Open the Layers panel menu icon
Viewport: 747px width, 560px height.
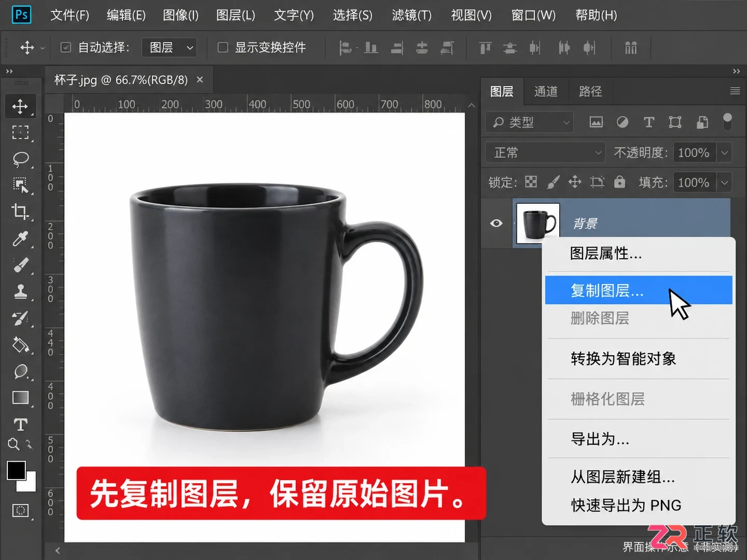click(735, 91)
